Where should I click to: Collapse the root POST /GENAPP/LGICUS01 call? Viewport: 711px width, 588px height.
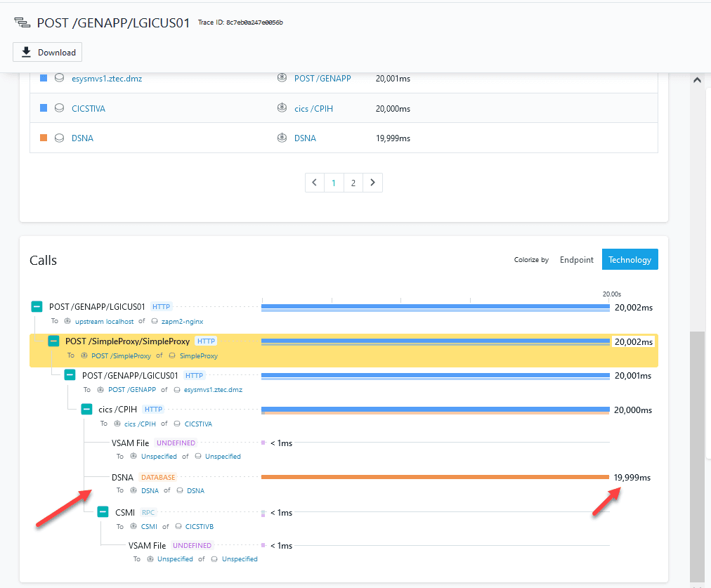[37, 306]
